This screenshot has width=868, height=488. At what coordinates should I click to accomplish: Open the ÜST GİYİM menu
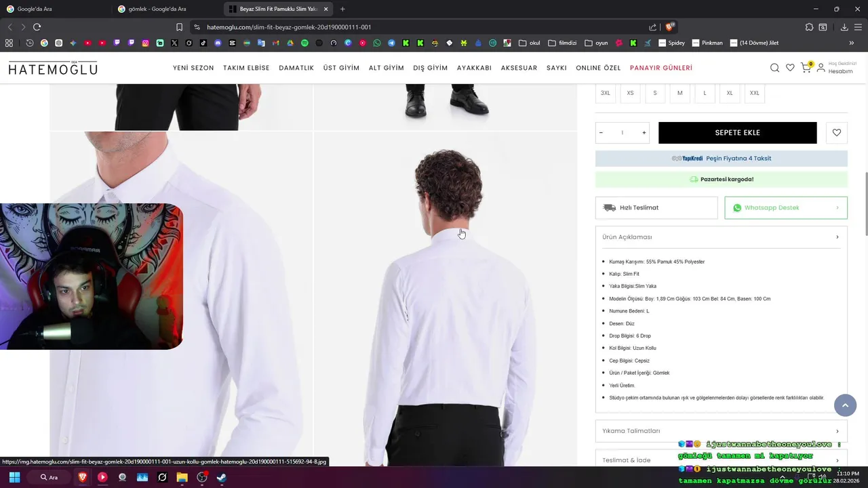(341, 68)
